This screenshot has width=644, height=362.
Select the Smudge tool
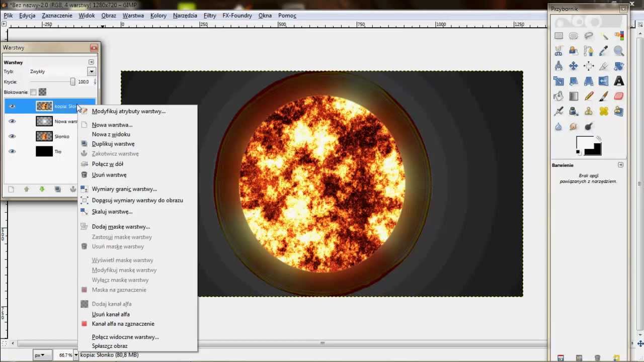coord(574,127)
